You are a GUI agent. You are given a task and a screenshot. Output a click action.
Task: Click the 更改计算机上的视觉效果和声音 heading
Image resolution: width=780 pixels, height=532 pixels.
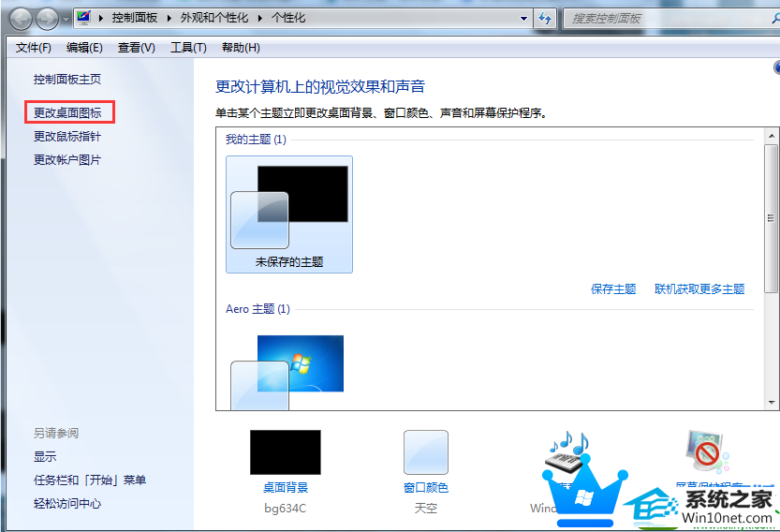point(320,86)
